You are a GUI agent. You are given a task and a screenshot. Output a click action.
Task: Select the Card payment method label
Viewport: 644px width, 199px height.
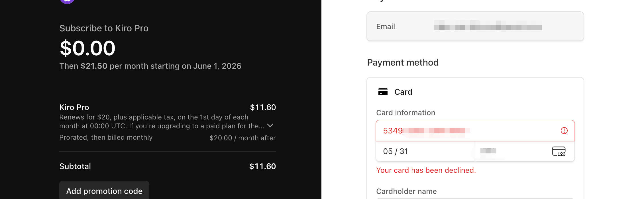pos(403,92)
